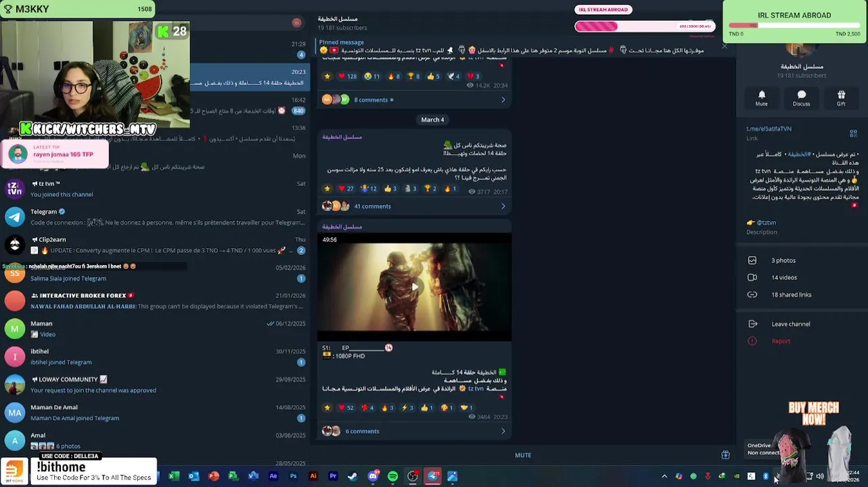Click Bluetooth icon in system tray

coord(766,476)
